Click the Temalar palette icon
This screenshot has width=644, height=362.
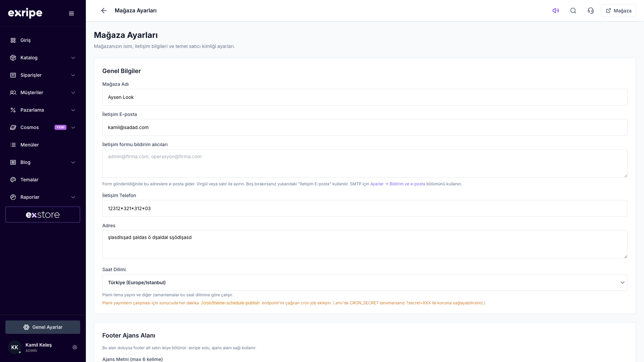13,180
